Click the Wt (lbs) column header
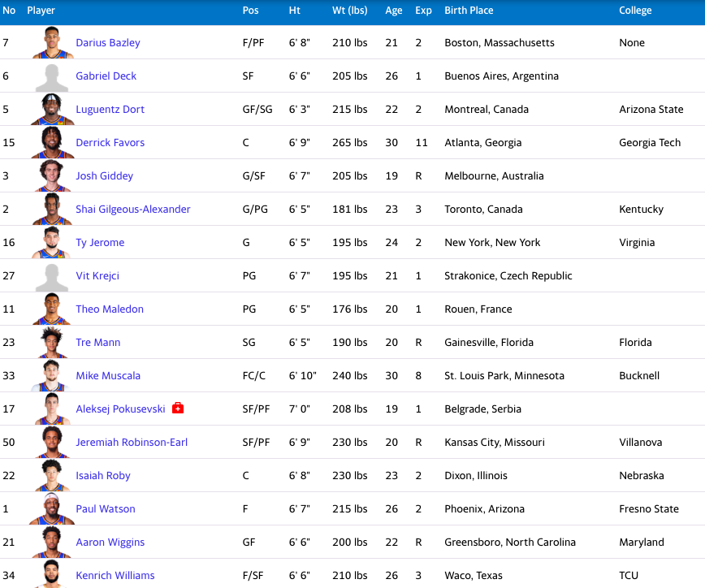The height and width of the screenshot is (588, 705). point(350,11)
